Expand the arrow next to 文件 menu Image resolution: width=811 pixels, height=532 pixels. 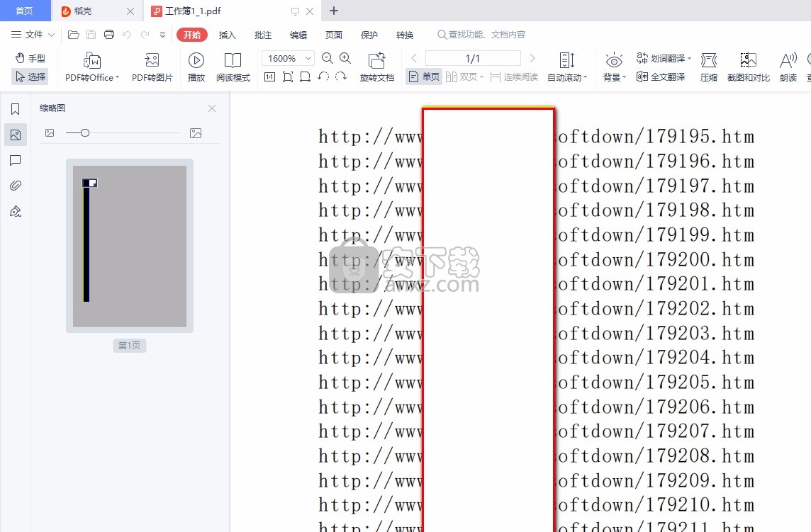point(51,35)
